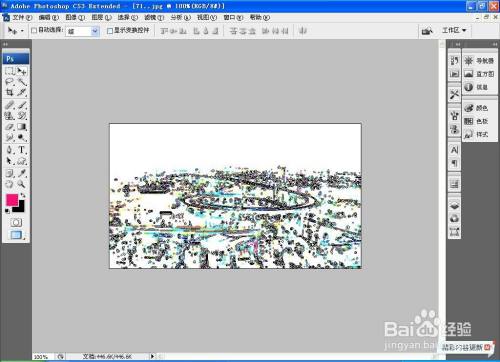500x362 pixels.
Task: Open the auto-select group dropdown
Action: [95, 31]
